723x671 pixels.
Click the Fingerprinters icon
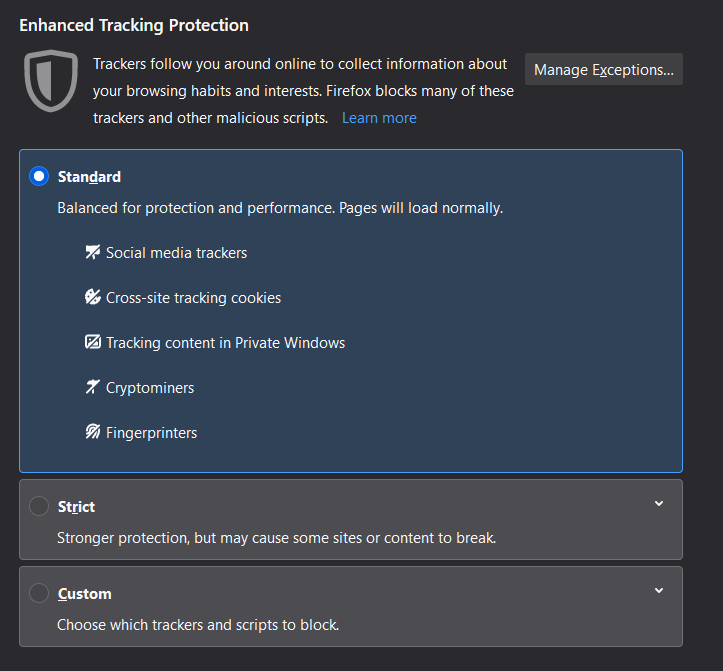click(x=93, y=433)
